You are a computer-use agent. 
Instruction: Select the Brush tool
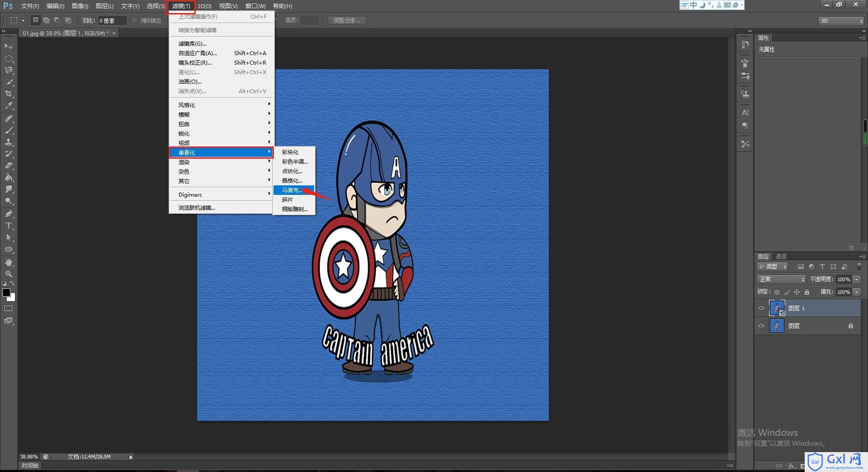coord(9,130)
